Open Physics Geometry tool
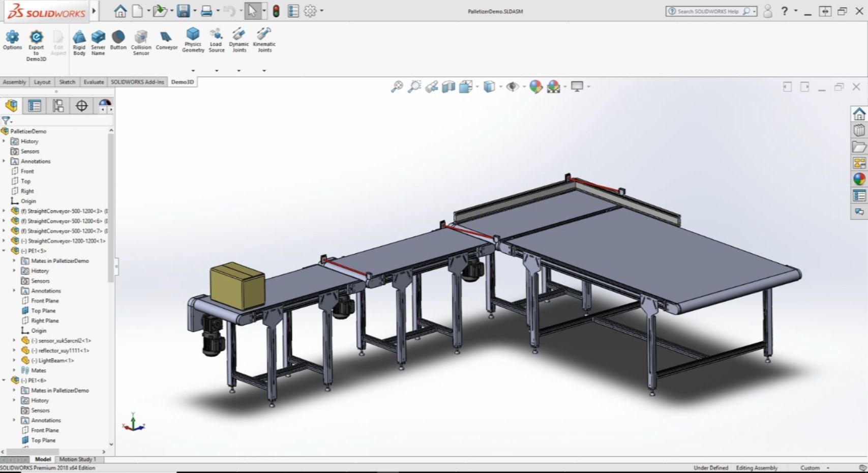The width and height of the screenshot is (868, 473). pos(193,40)
